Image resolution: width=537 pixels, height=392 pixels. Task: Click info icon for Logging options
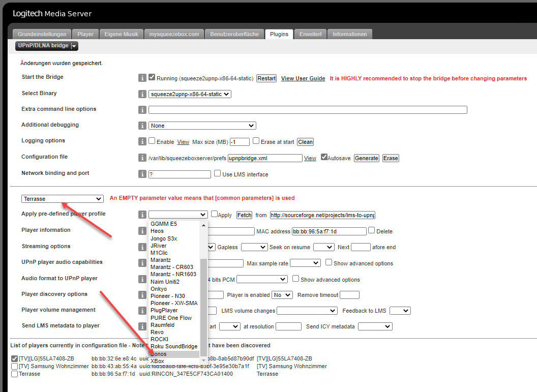tap(142, 141)
